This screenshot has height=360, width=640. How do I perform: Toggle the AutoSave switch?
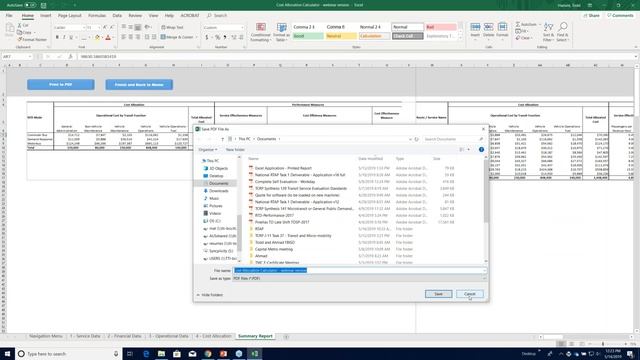coord(30,5)
